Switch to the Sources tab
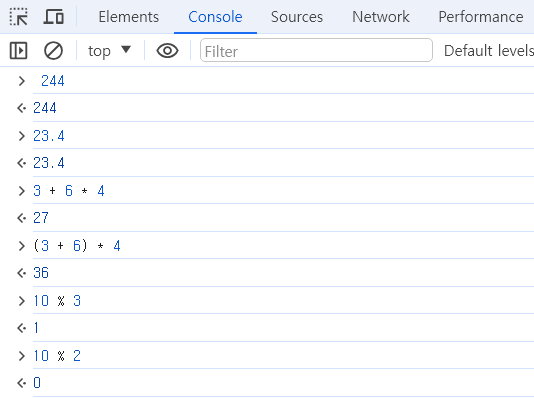Screen dimensions: 534x398 point(297,17)
